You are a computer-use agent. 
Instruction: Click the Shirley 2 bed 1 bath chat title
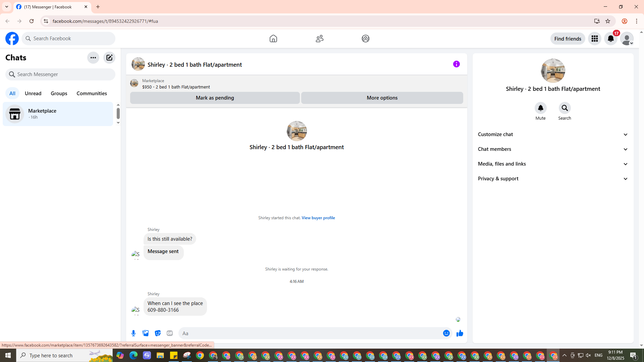[x=195, y=65]
